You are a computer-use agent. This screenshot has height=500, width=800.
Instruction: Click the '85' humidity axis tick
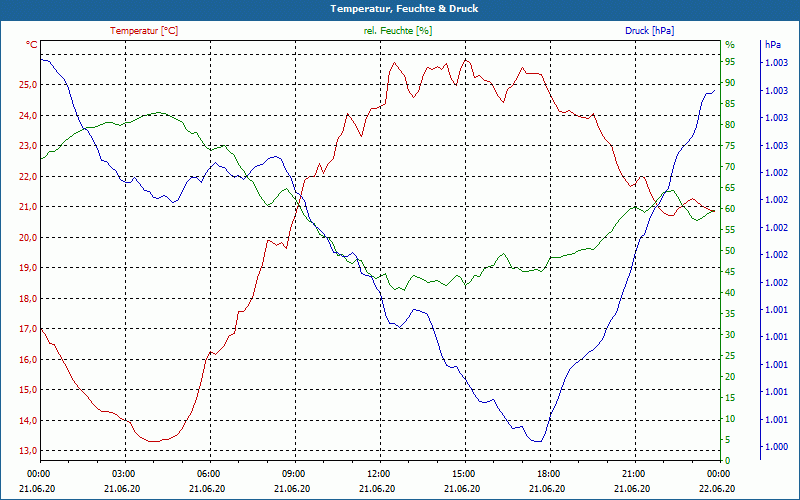730,104
